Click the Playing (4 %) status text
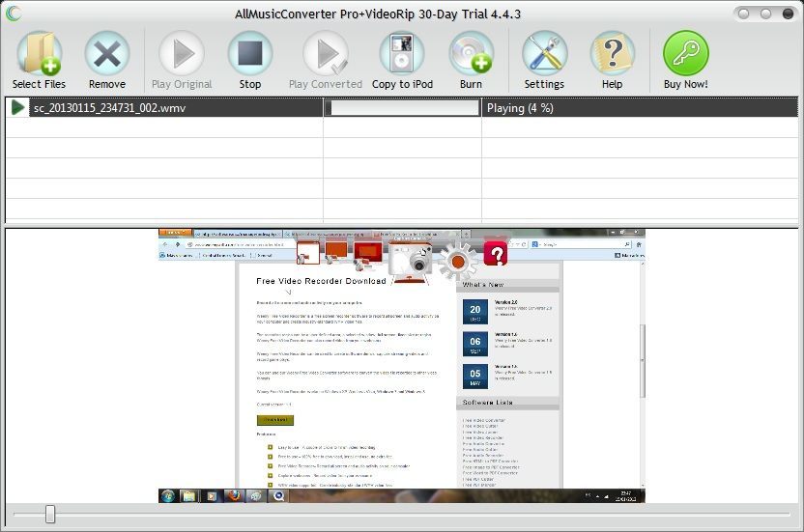This screenshot has height=532, width=804. click(x=520, y=108)
